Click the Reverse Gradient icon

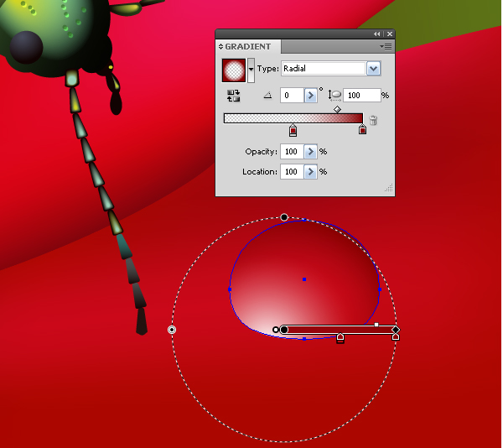tap(233, 96)
